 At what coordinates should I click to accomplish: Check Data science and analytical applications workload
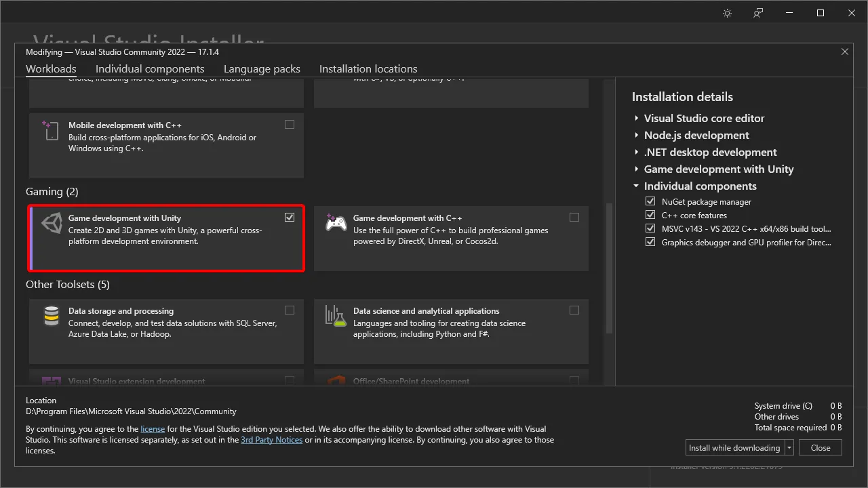point(574,310)
